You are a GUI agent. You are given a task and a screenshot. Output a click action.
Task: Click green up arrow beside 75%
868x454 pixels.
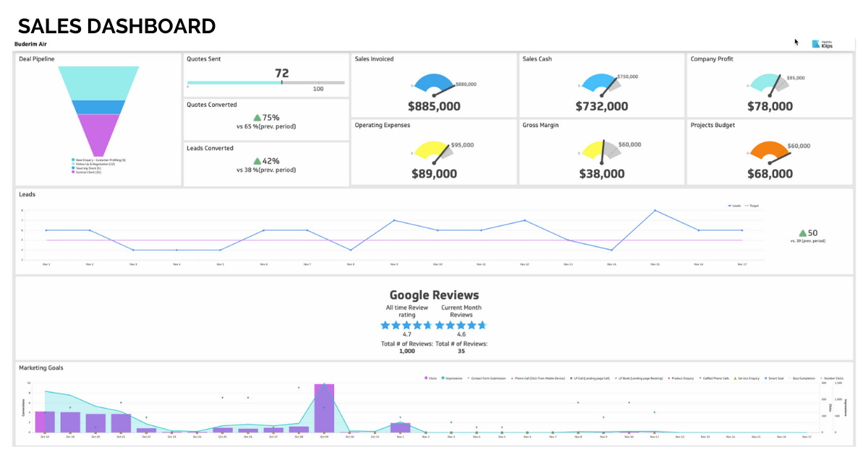257,118
